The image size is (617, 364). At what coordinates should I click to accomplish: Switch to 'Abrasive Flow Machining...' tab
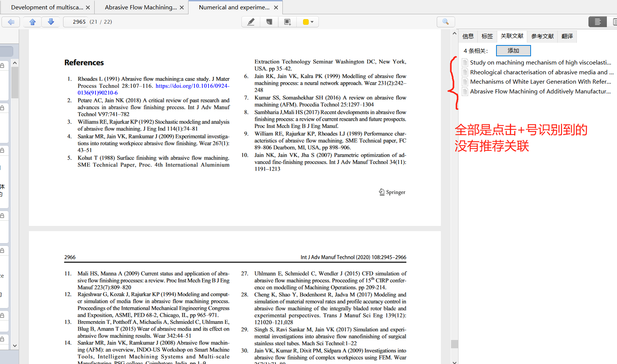[x=141, y=7]
